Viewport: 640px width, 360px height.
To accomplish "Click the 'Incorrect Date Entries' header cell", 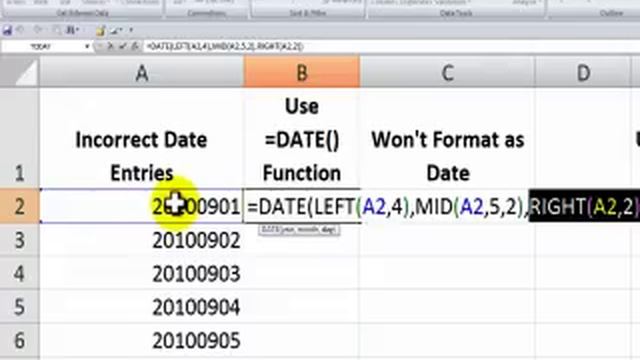I will point(142,138).
